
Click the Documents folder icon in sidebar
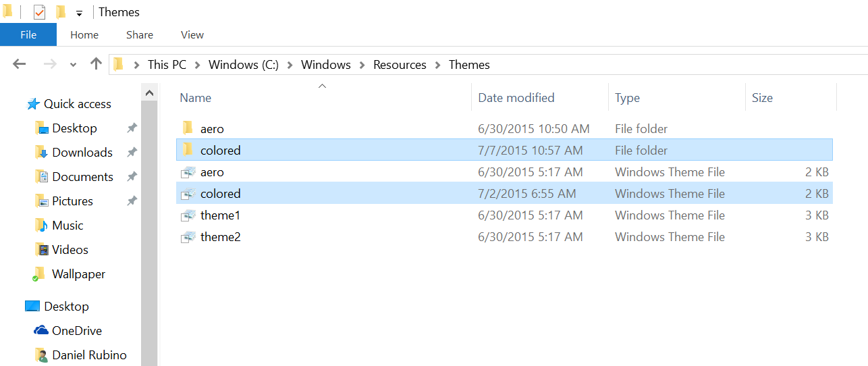(x=41, y=177)
